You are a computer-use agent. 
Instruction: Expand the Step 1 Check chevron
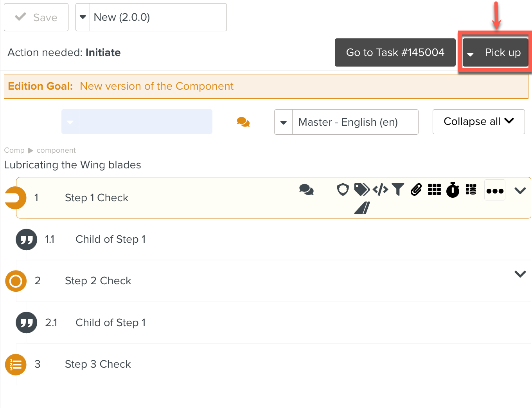click(x=520, y=191)
